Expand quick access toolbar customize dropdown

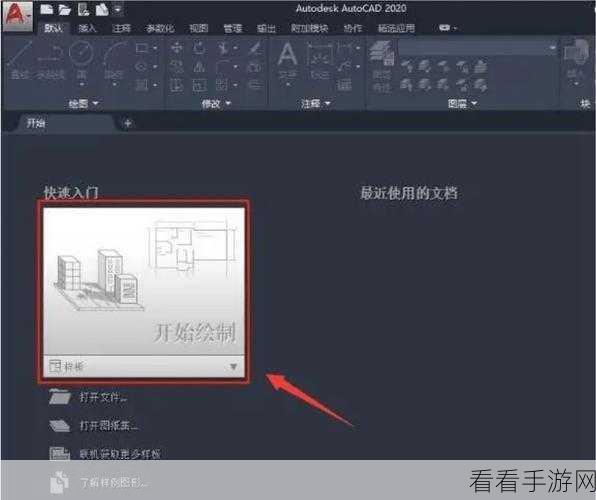point(118,10)
